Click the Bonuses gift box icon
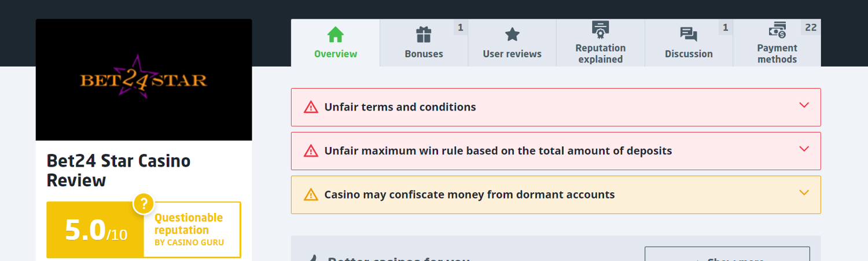Image resolution: width=868 pixels, height=261 pixels. 424,35
